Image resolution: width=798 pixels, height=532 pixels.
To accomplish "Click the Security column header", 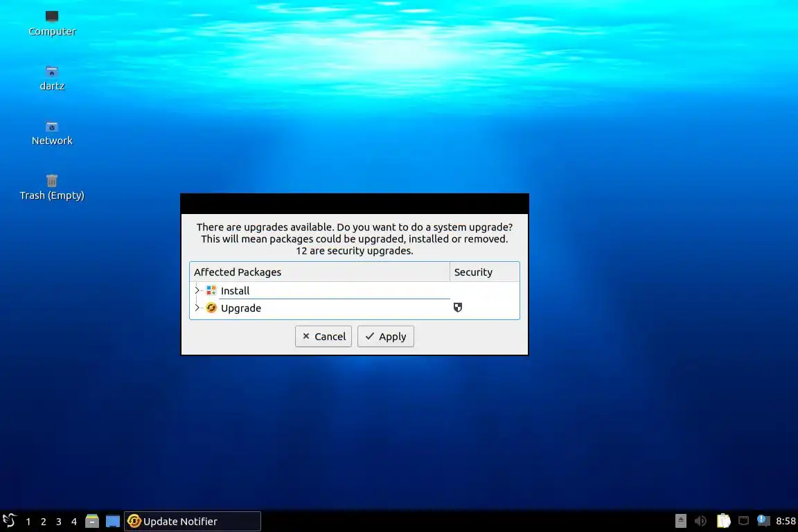I will point(484,272).
